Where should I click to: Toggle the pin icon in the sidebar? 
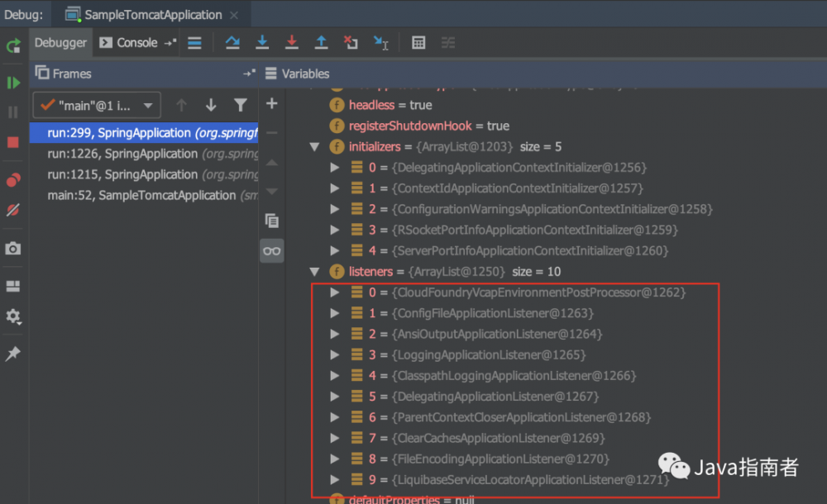(13, 354)
